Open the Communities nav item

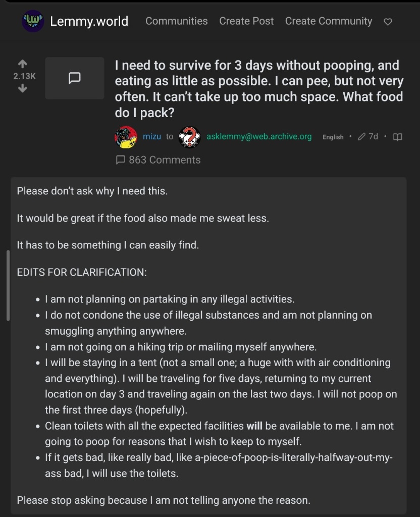(177, 21)
